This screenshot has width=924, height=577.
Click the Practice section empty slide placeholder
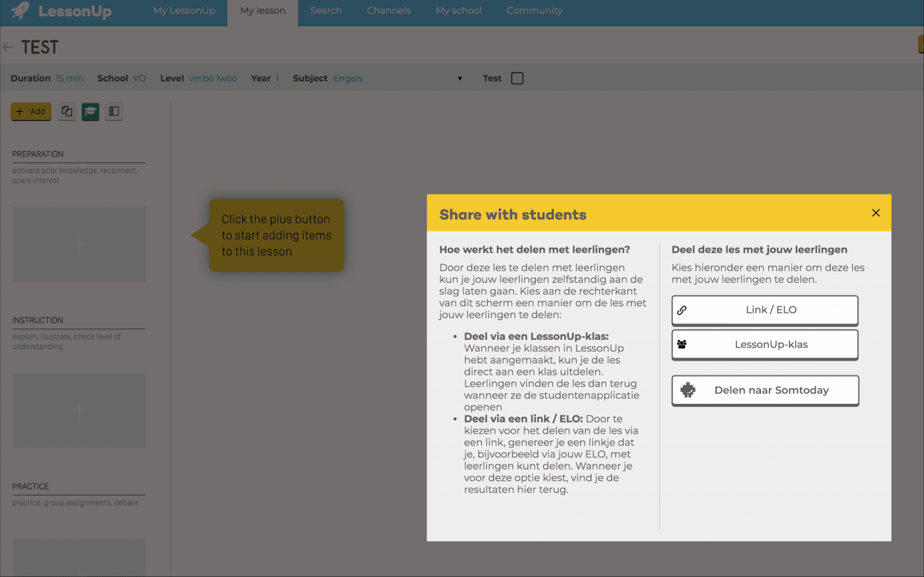(x=79, y=558)
